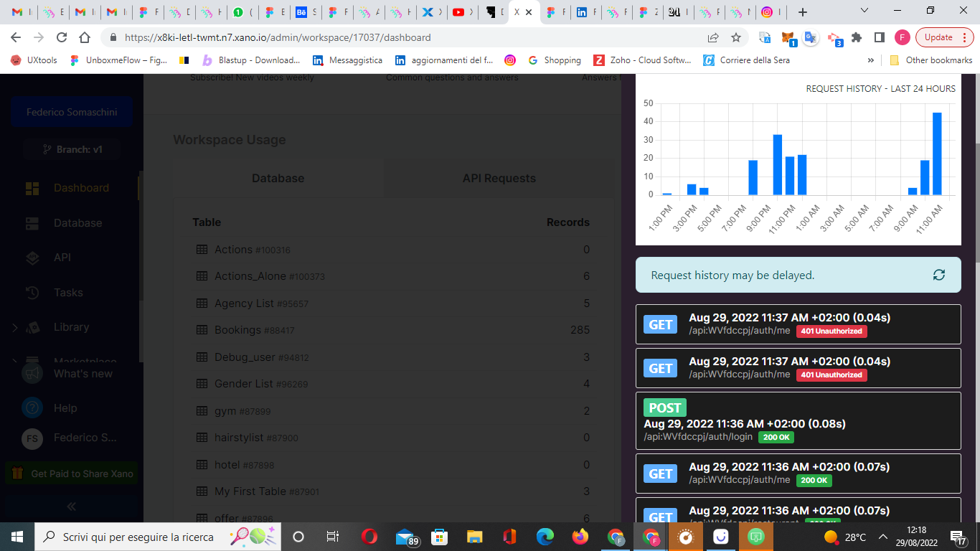Click the tallest bar at 11:00 AM
This screenshot has height=551, width=980.
coord(937,154)
